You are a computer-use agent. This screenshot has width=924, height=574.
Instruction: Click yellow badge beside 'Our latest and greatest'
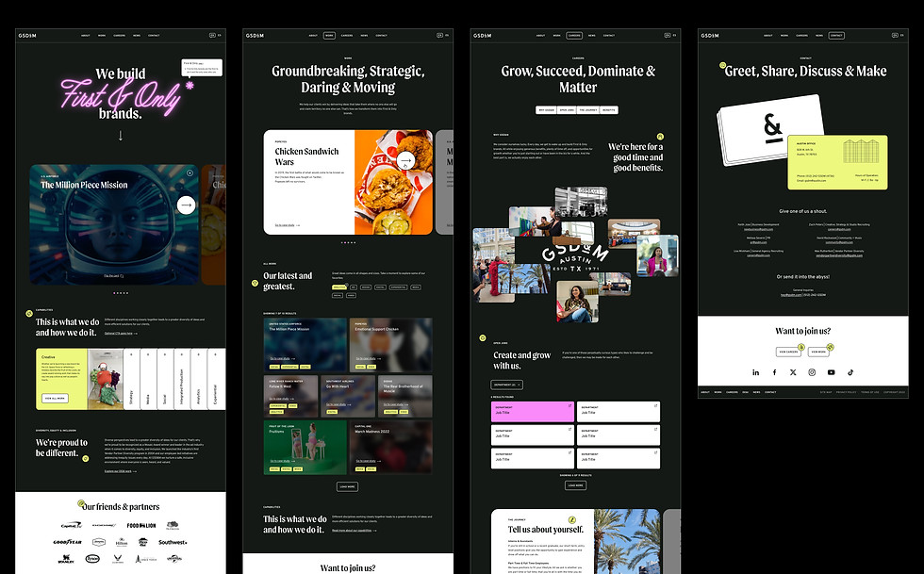click(255, 284)
